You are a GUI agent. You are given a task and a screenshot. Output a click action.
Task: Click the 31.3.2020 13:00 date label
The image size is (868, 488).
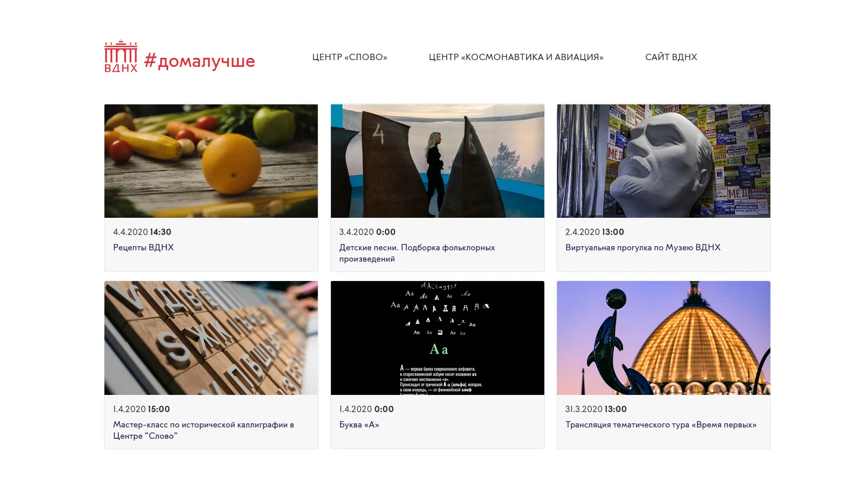coord(596,409)
